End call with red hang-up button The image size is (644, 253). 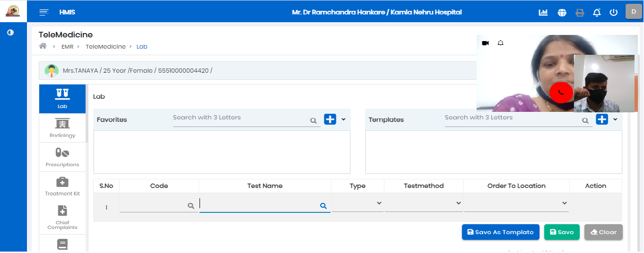(561, 93)
